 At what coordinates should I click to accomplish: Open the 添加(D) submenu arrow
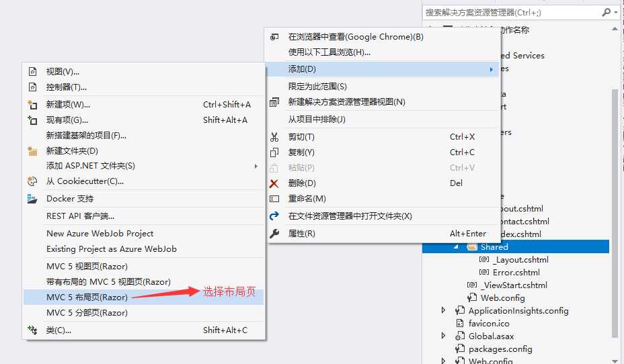point(492,70)
